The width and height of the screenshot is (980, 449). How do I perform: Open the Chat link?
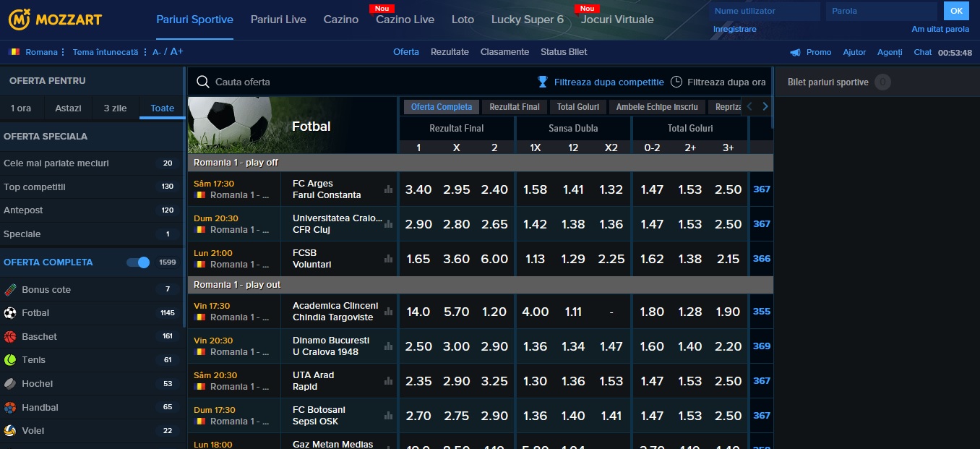[923, 52]
